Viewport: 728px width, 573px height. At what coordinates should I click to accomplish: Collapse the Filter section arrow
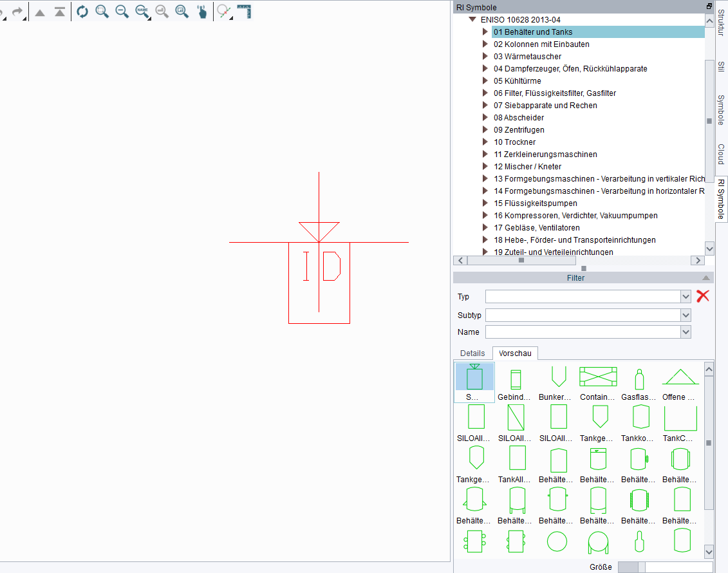(x=705, y=277)
